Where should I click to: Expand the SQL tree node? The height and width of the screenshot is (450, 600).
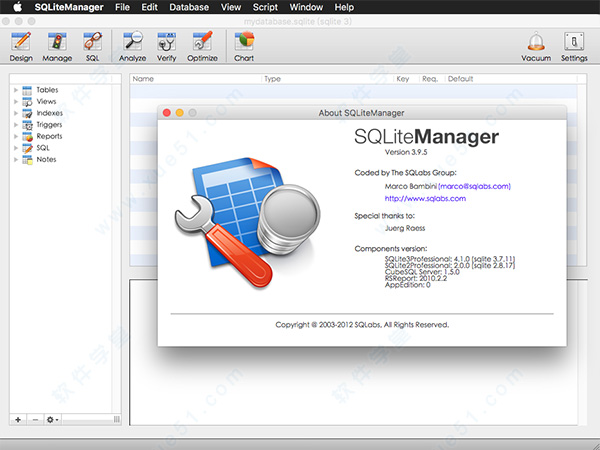[x=16, y=148]
